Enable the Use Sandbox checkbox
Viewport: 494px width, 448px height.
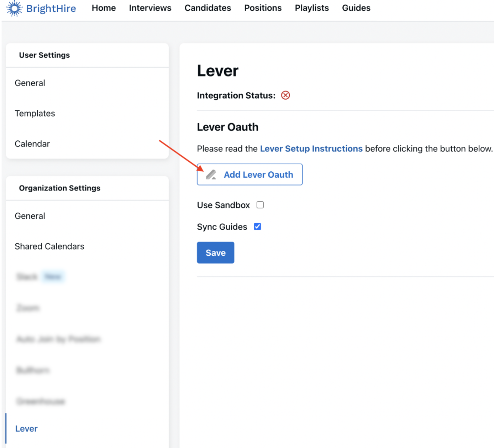(x=260, y=205)
